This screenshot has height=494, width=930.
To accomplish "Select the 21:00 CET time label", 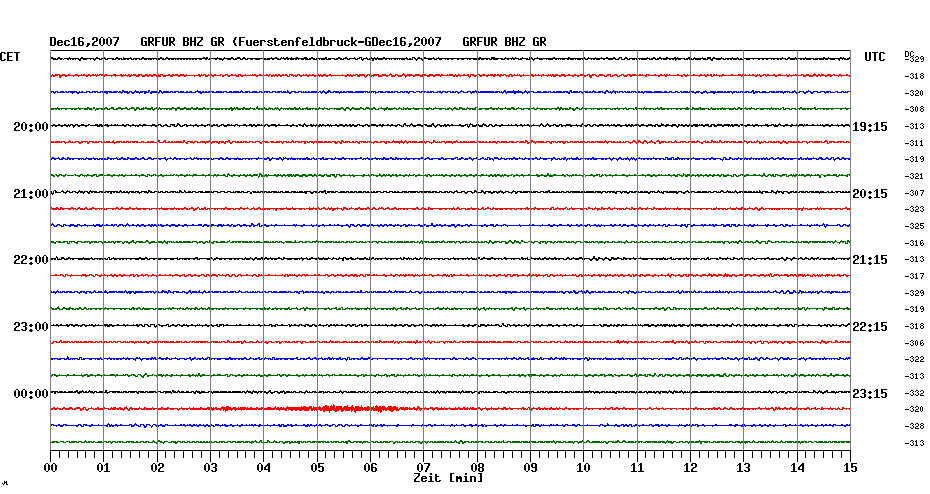I will [x=31, y=194].
